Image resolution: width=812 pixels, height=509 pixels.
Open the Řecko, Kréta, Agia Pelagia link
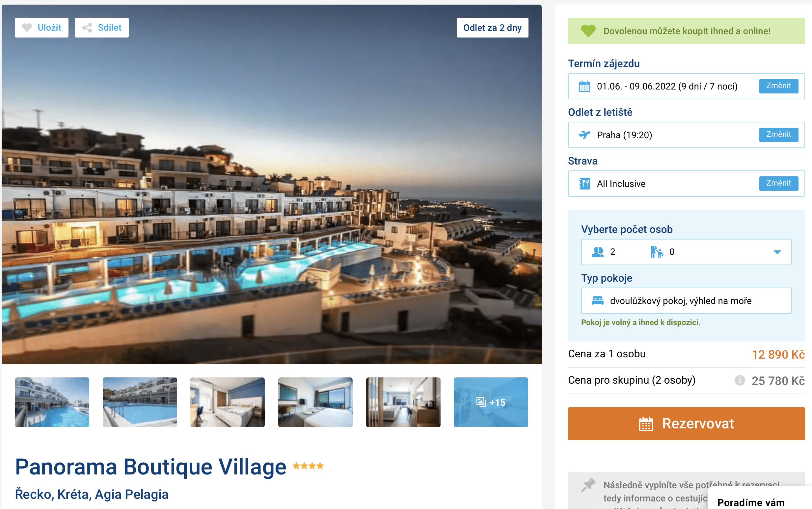(92, 494)
